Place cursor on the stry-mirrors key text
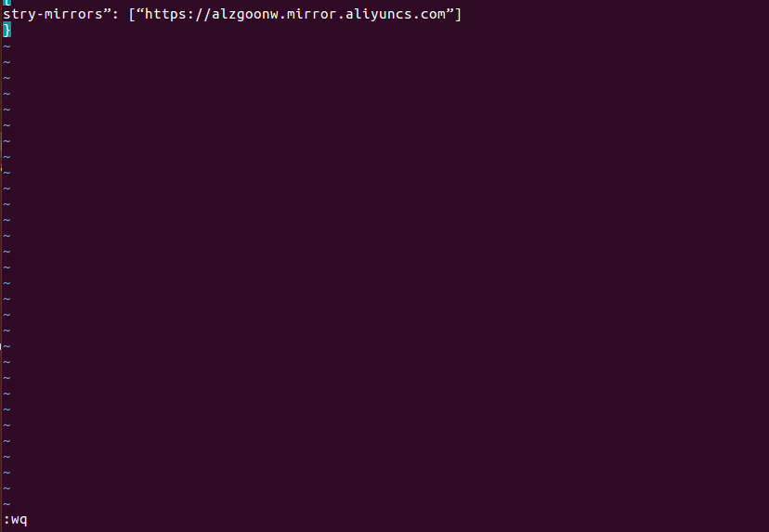The height and width of the screenshot is (532, 769). [x=53, y=15]
